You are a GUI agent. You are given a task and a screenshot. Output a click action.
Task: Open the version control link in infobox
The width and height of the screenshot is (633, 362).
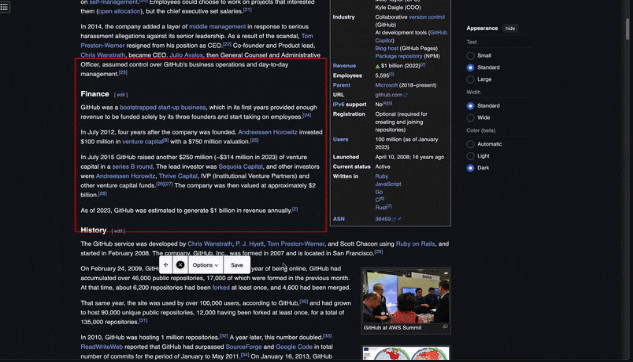[x=427, y=17]
